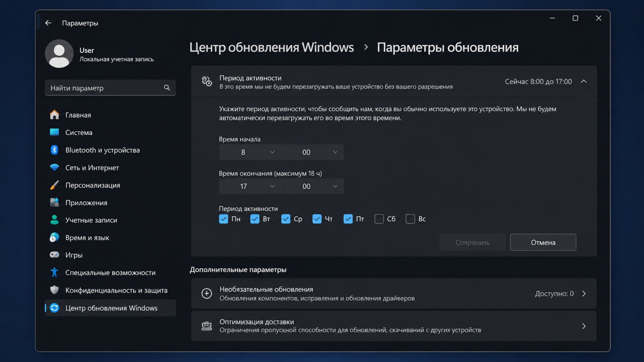Select Учетные записи in sidebar
644x362 pixels.
(110, 220)
